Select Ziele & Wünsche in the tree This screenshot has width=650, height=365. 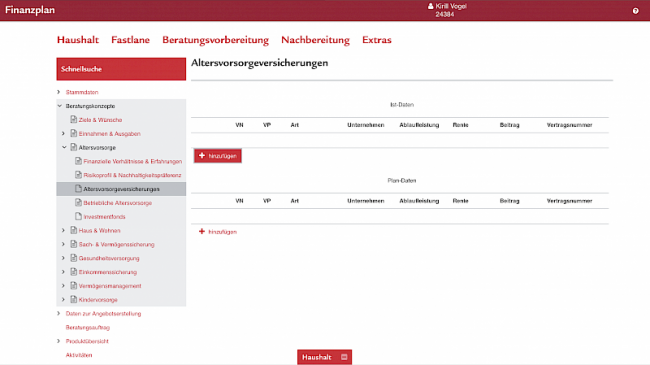tap(100, 120)
